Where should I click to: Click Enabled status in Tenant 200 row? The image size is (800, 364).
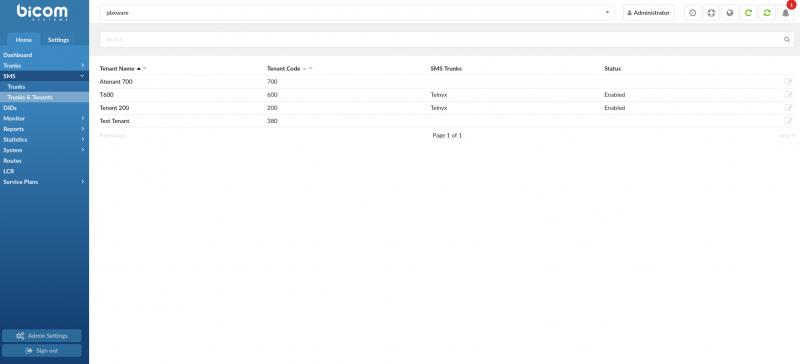[614, 108]
